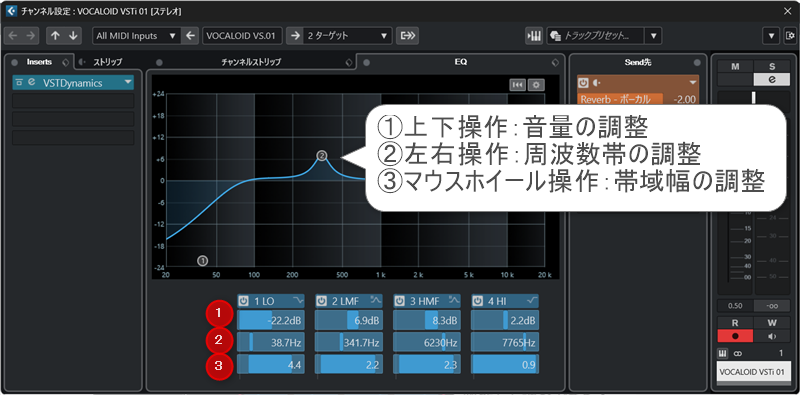Open All MIDI Inputs dropdown
This screenshot has height=395, width=800.
tap(136, 36)
